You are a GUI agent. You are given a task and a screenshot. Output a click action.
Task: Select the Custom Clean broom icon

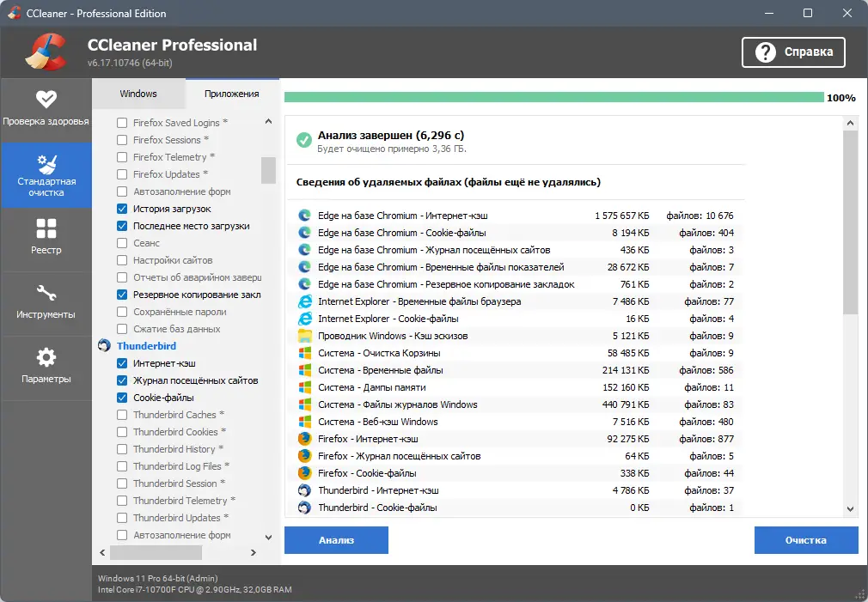46,164
